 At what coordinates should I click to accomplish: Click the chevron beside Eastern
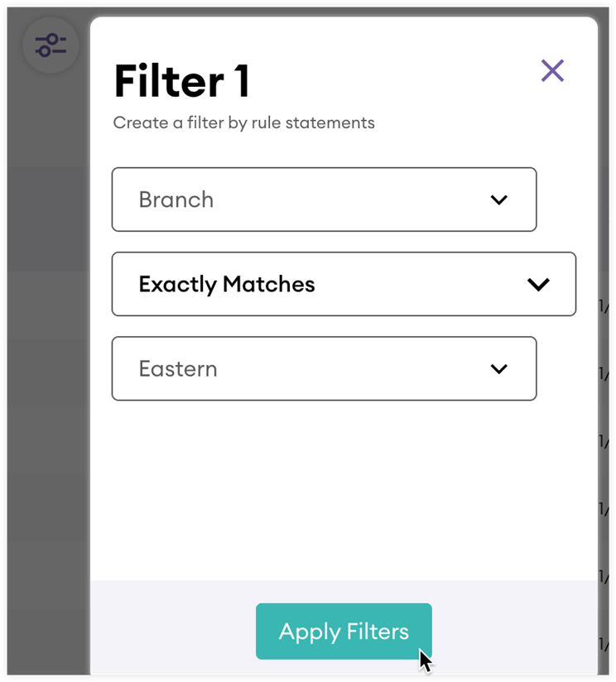498,369
